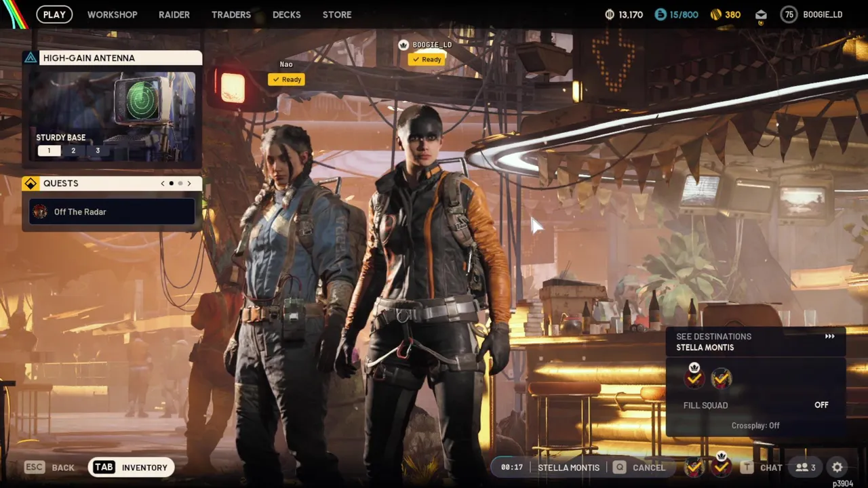The height and width of the screenshot is (488, 868).
Task: Click the Q key icon beside Cancel
Action: (619, 468)
